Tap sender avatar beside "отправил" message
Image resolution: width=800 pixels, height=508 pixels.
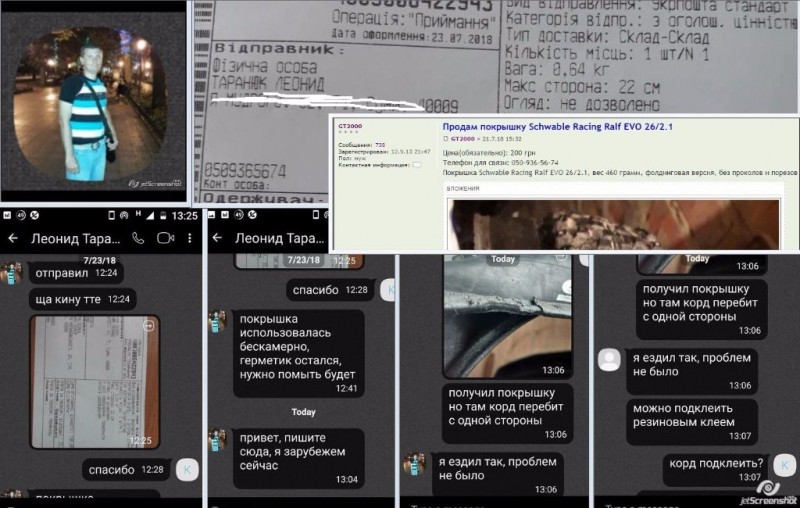[x=13, y=273]
